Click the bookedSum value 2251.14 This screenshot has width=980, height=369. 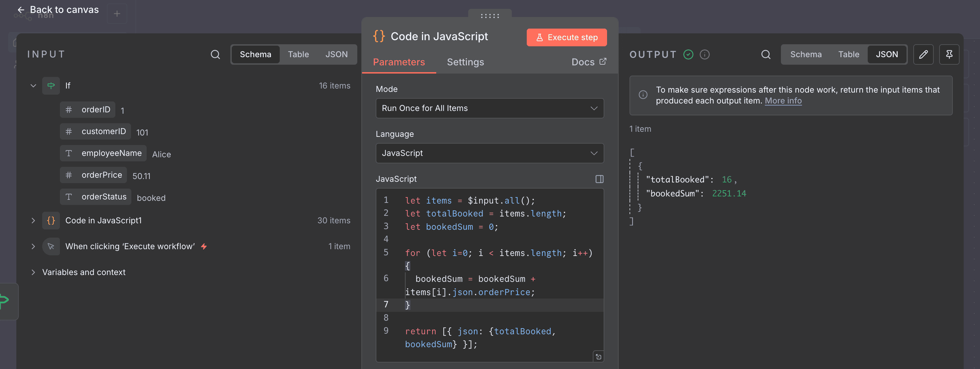(x=729, y=193)
